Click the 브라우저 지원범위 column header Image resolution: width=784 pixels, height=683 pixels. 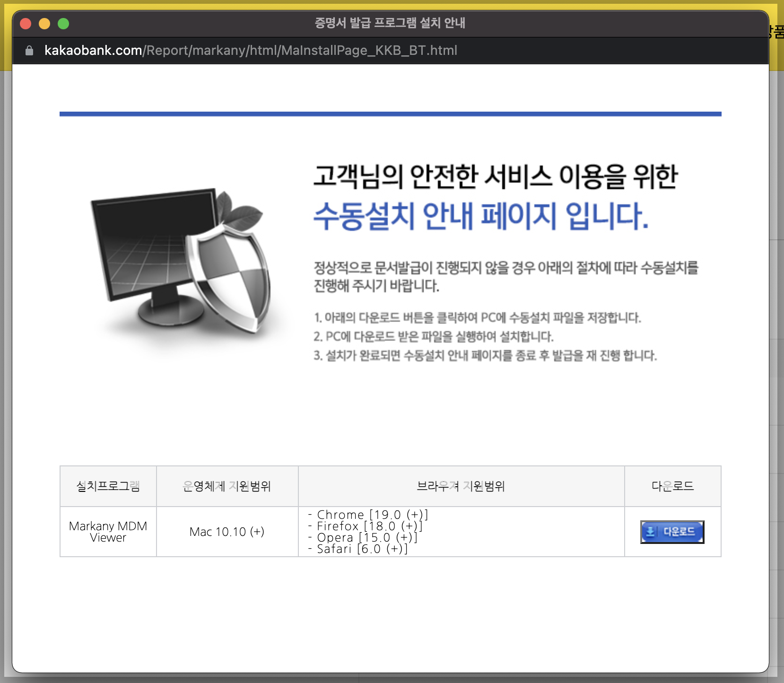(461, 486)
